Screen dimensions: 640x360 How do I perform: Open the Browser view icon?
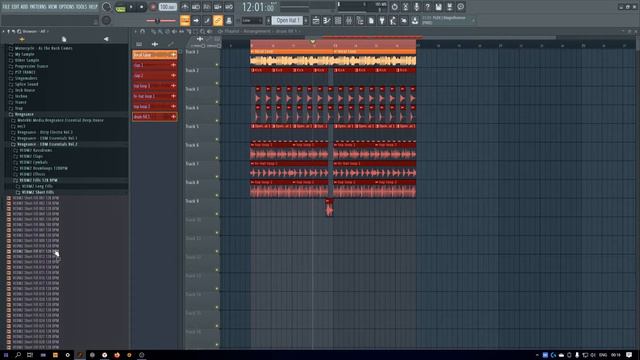coord(360,20)
